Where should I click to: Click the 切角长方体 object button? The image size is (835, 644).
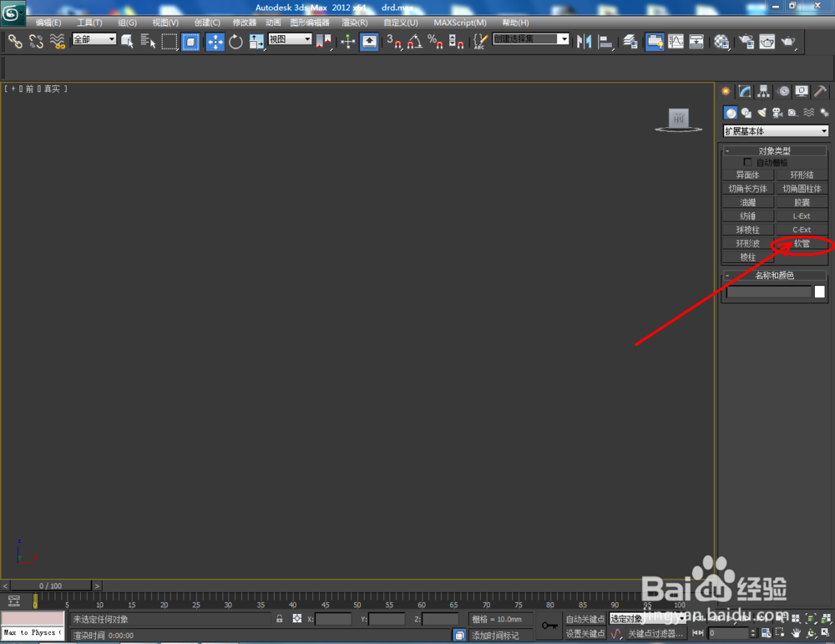tap(747, 189)
